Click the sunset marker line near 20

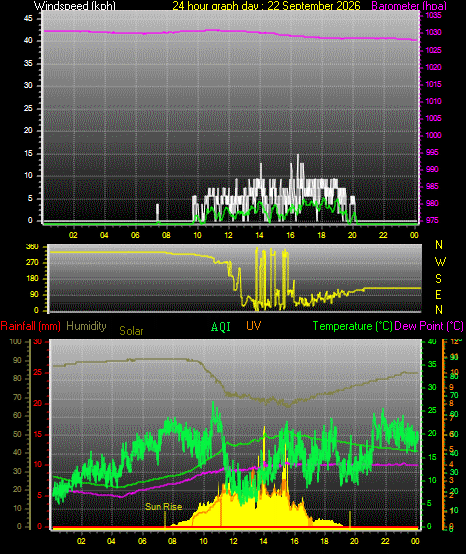350,520
